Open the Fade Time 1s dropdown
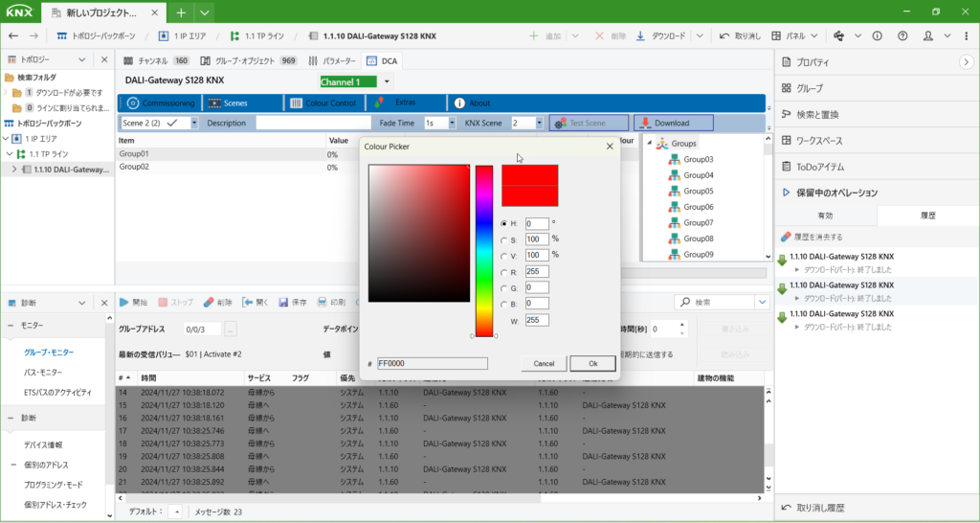Viewport: 980px width, 523px height. tap(452, 123)
